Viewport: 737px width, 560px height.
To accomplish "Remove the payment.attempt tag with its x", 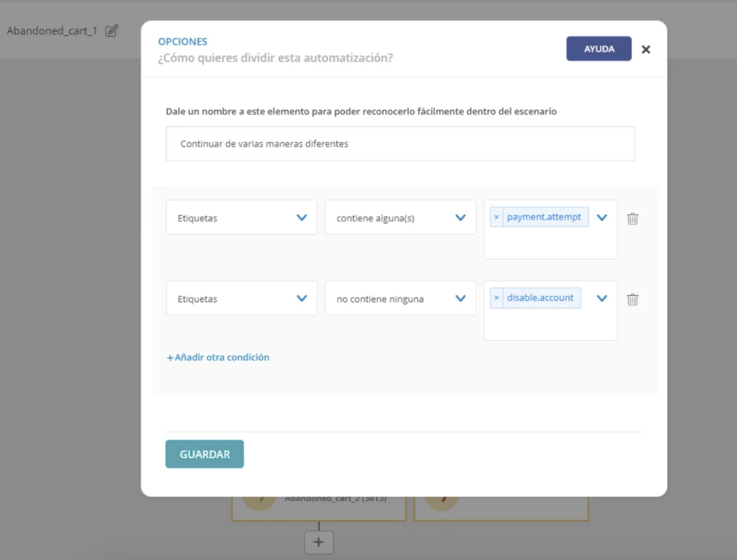I will pos(497,217).
